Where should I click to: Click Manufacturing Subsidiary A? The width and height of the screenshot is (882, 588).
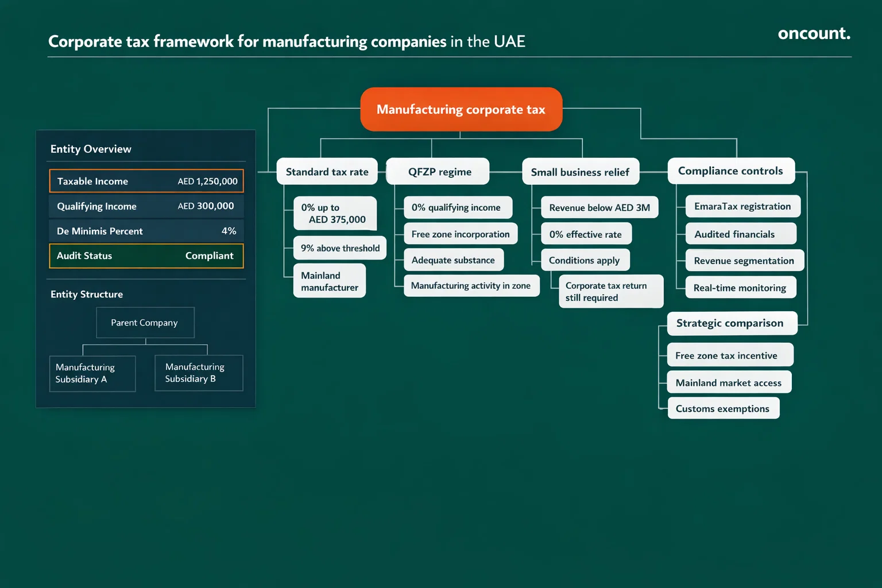[92, 373]
